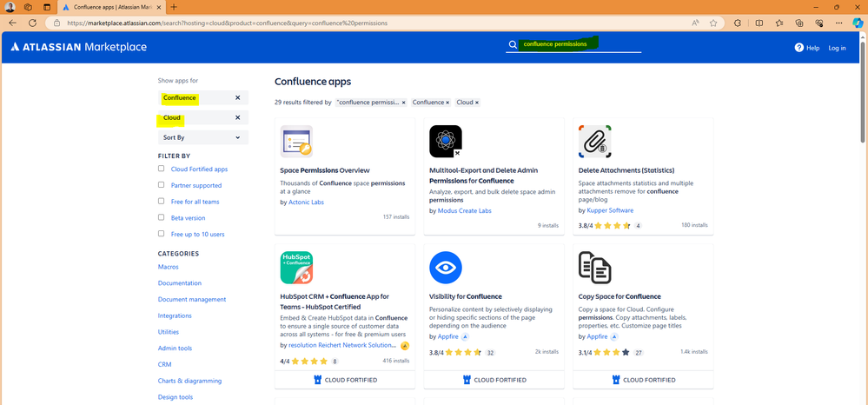Add this page to favorites star icon
Screen dimensions: 868x405
tap(713, 23)
